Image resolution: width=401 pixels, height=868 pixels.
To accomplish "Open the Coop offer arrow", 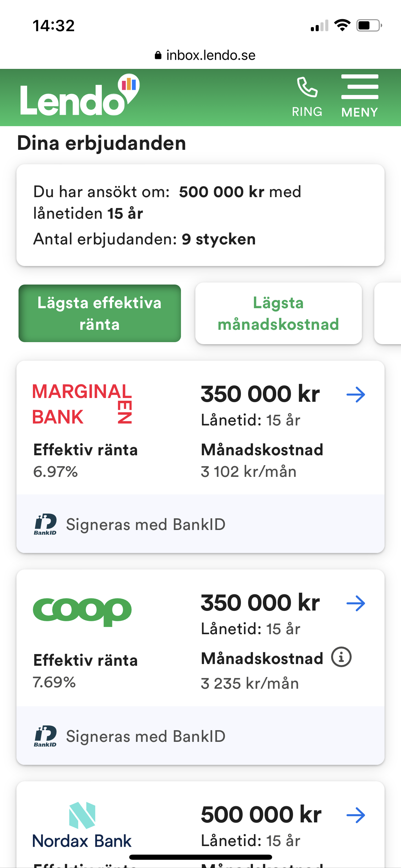I will click(x=356, y=603).
